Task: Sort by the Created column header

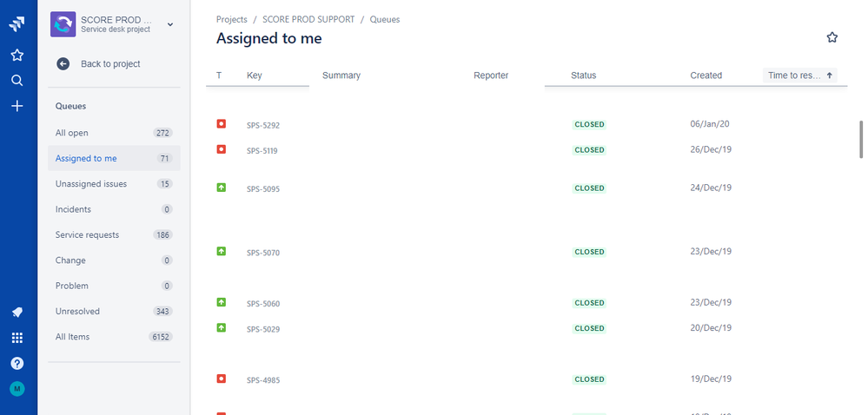Action: [x=706, y=76]
